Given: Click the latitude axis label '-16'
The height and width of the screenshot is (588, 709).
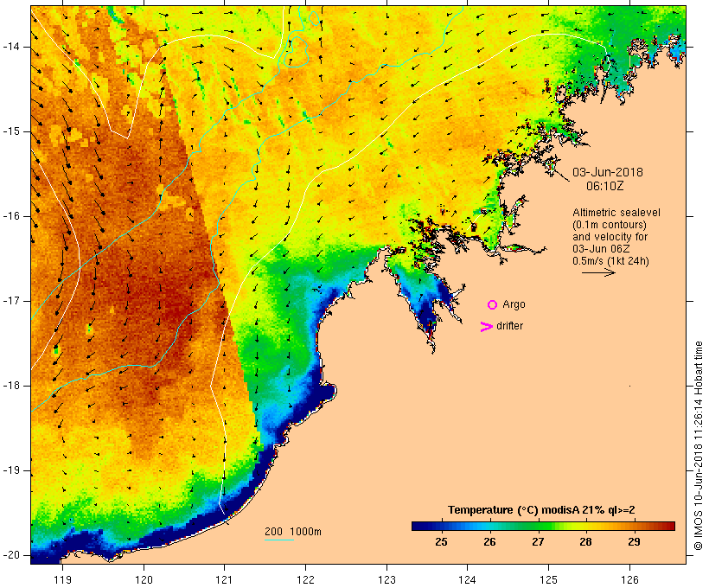Looking at the screenshot, I should coord(10,216).
